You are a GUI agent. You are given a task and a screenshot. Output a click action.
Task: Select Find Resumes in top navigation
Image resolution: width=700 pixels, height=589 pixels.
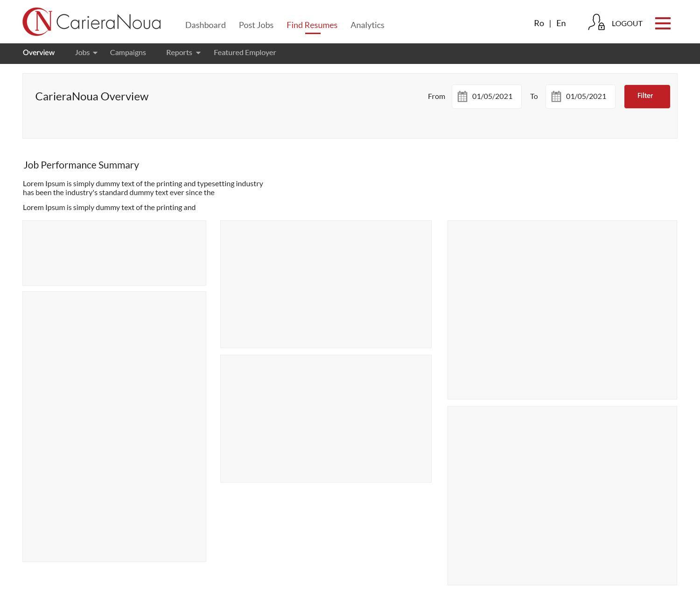(x=312, y=25)
